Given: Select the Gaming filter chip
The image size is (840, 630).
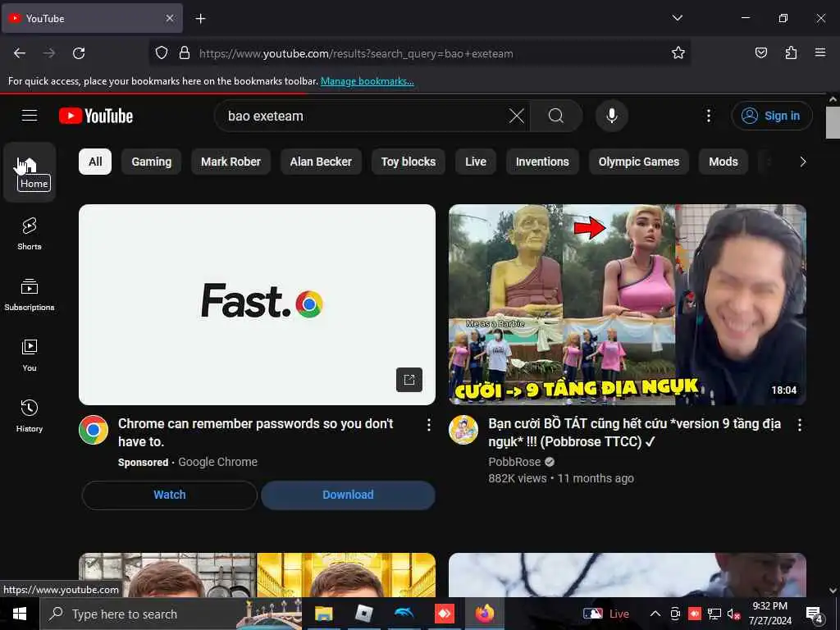Looking at the screenshot, I should click(x=152, y=162).
